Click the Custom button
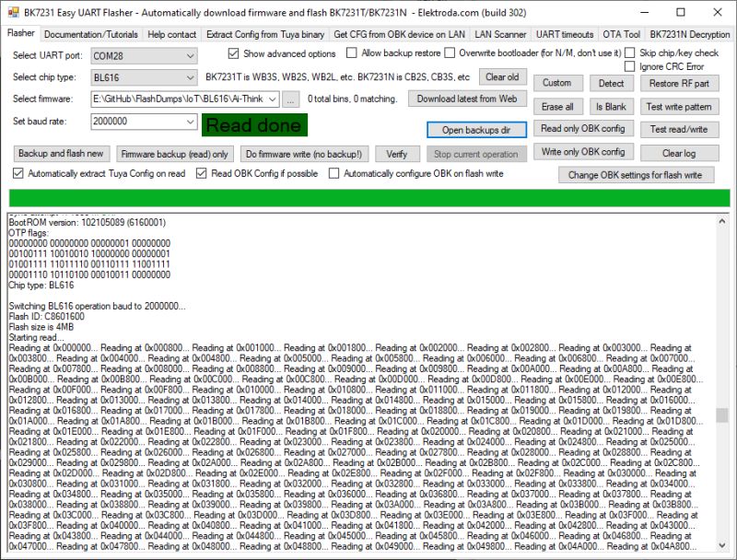This screenshot has width=737, height=560. (x=557, y=83)
